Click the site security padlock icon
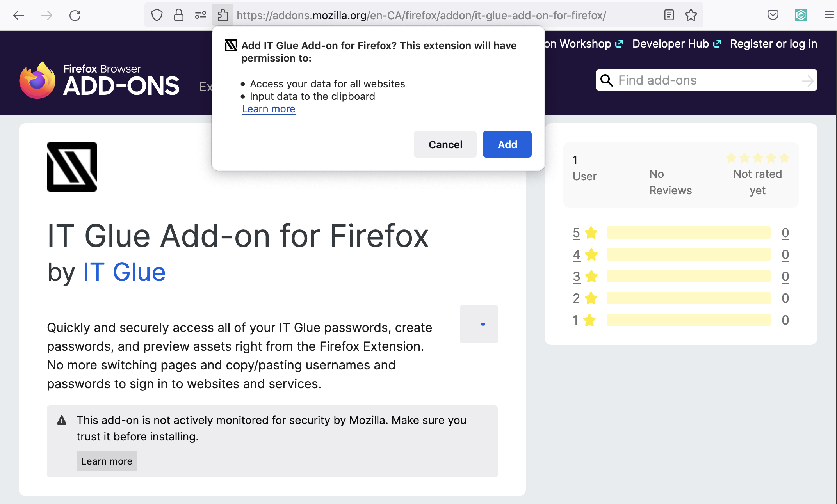Screen dimensions: 837x504 click(x=179, y=15)
